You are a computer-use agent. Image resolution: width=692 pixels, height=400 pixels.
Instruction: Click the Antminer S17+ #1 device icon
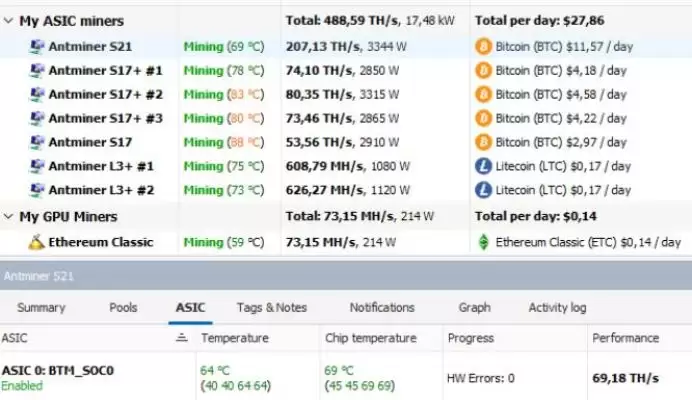coord(37,70)
